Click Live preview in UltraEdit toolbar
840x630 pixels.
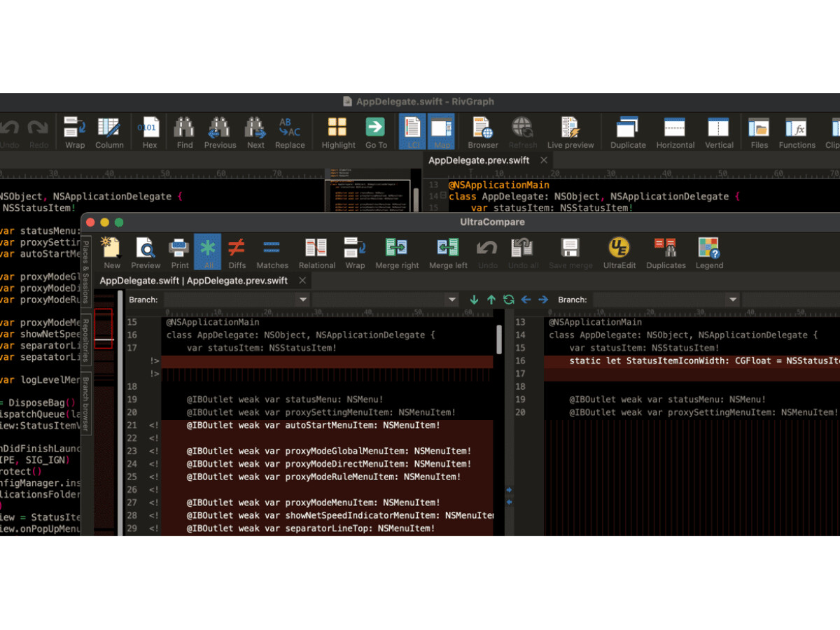point(570,132)
